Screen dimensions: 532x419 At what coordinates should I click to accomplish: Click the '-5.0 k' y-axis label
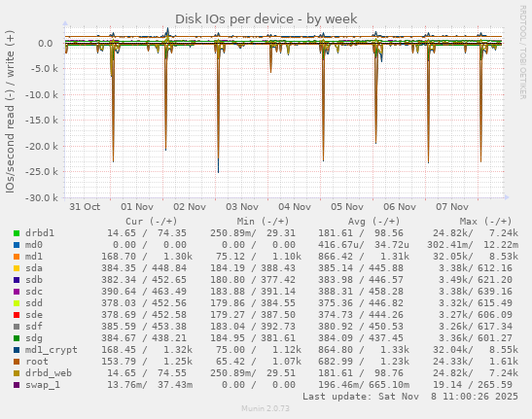44,69
